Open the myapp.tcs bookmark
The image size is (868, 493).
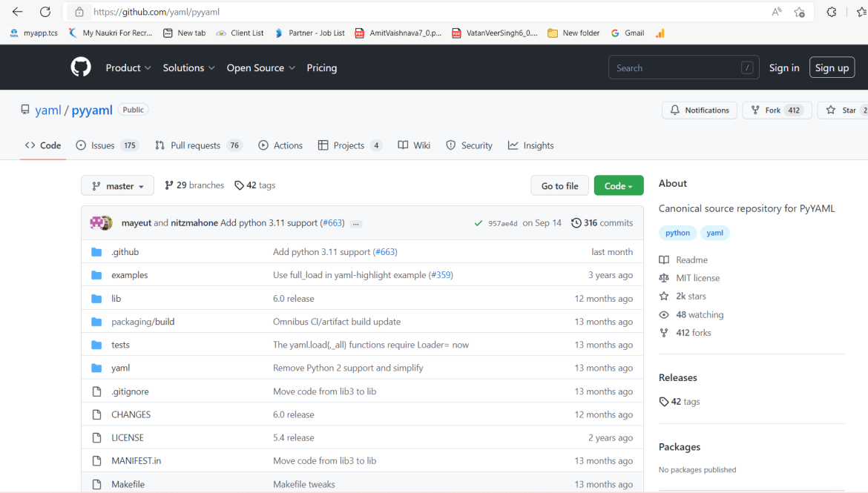(x=34, y=33)
